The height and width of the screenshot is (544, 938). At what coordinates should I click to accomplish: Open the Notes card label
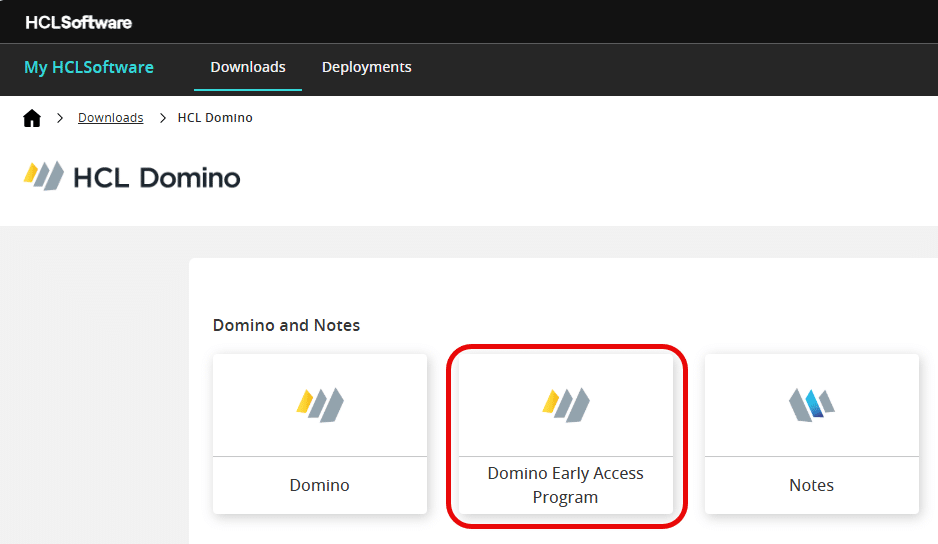point(811,485)
